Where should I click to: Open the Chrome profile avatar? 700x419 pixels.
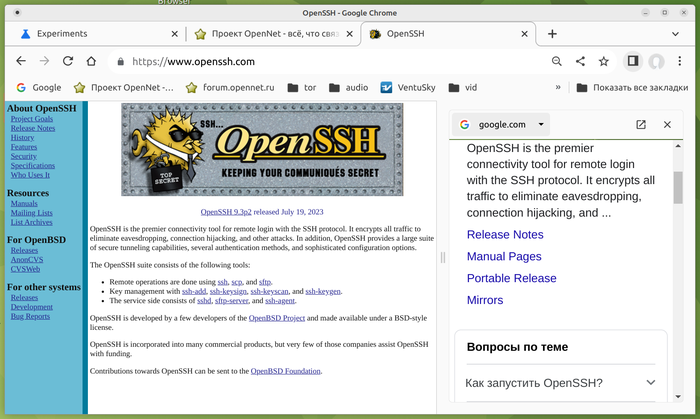tap(656, 61)
